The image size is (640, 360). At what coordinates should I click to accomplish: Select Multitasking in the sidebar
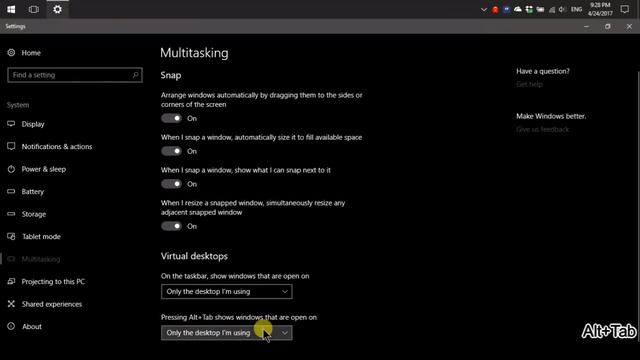pyautogui.click(x=41, y=259)
